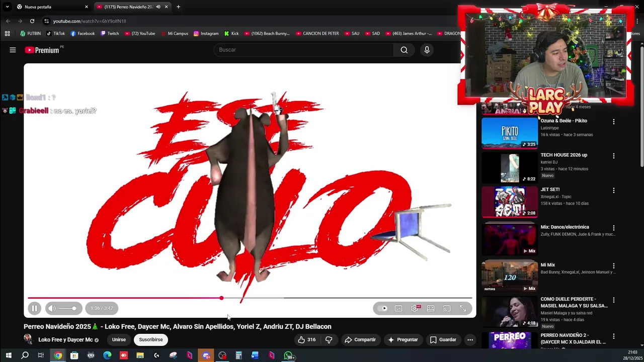
Task: Open options for JET SET! video
Action: pos(613,191)
